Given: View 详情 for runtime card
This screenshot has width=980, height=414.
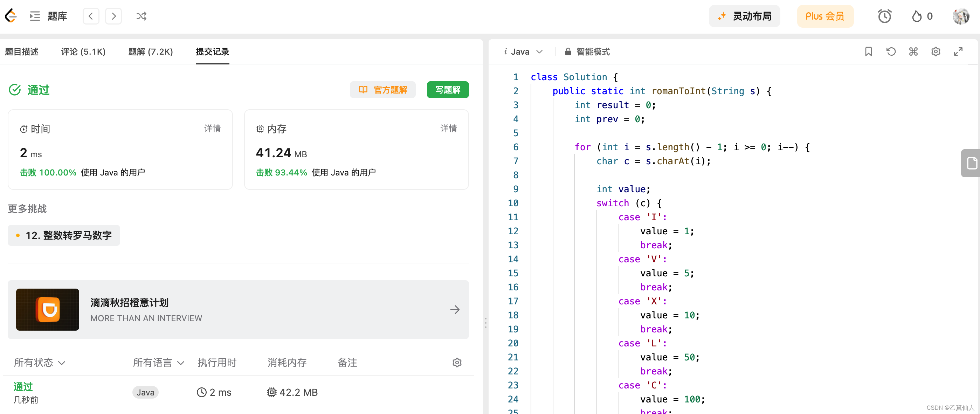Looking at the screenshot, I should point(212,128).
